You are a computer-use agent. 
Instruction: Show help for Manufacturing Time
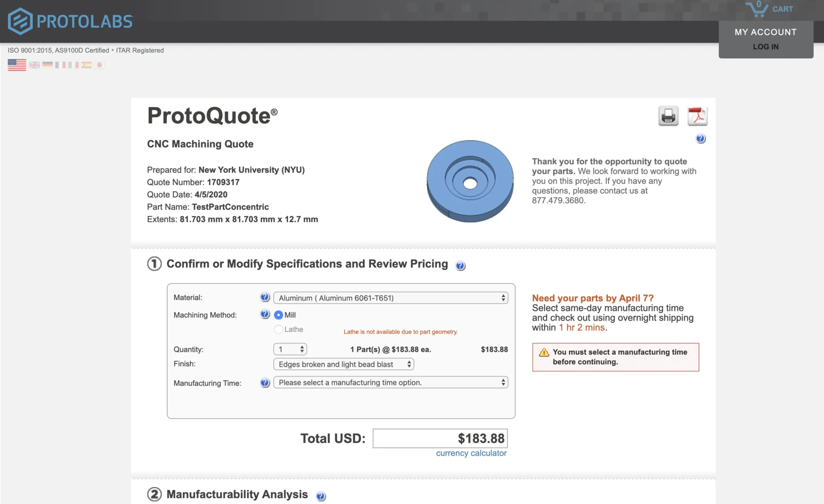coord(265,382)
